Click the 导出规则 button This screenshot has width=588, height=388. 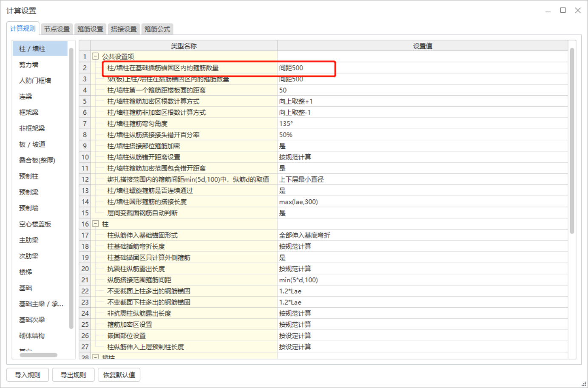[x=73, y=375]
